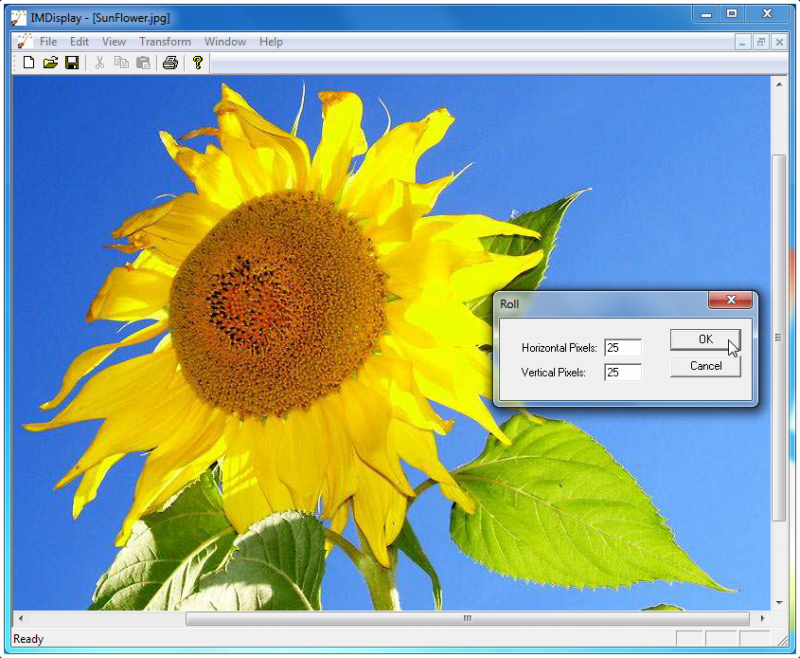Close the SunFlower.jpg document window
Screen dimensions: 800x658
click(x=779, y=42)
